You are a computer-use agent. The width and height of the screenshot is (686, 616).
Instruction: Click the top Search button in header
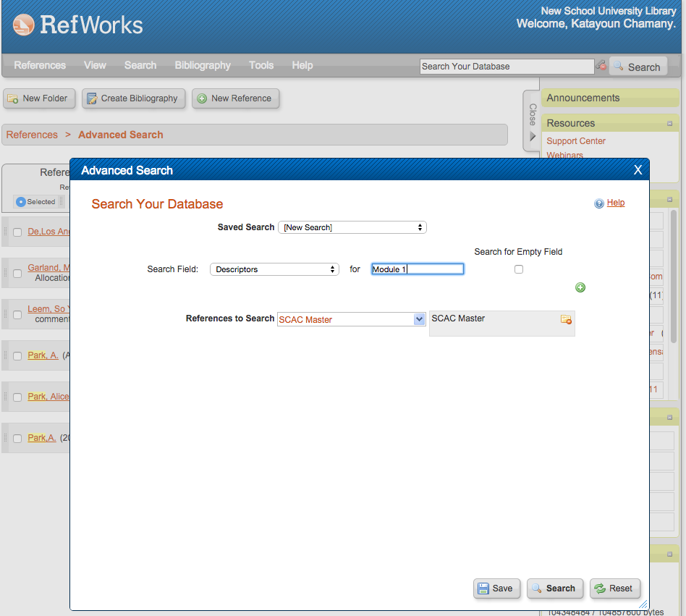coord(638,67)
